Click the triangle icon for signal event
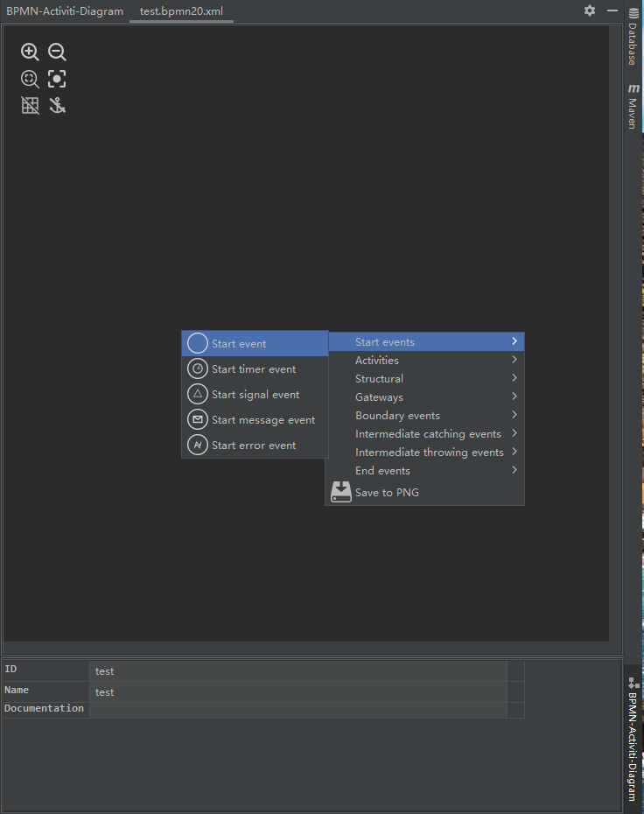The width and height of the screenshot is (644, 814). coord(198,394)
